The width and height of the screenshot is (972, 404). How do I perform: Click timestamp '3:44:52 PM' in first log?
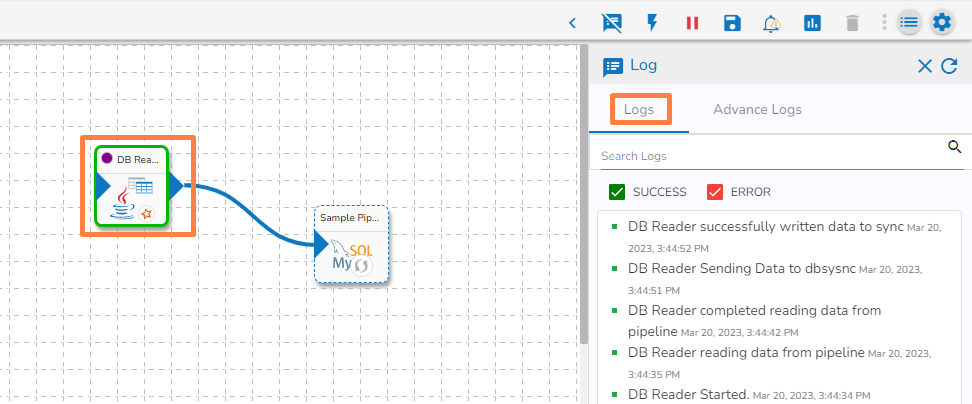click(x=680, y=248)
